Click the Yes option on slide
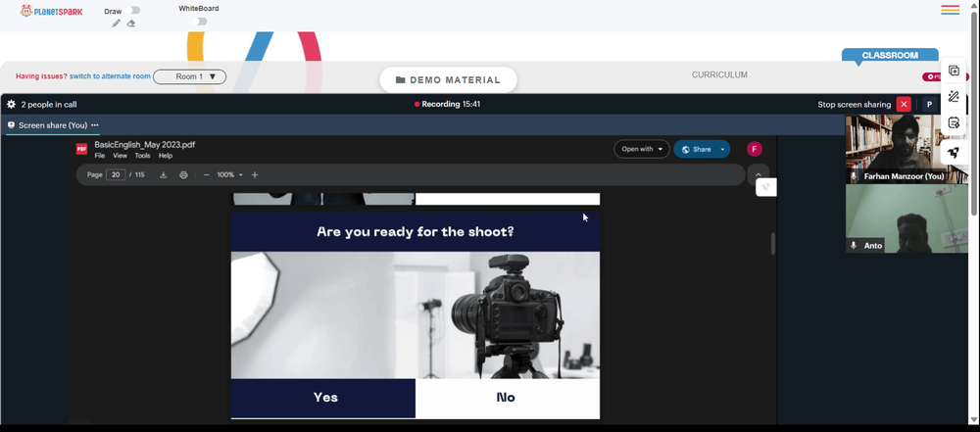Screen dimensions: 980x432 [x=323, y=398]
